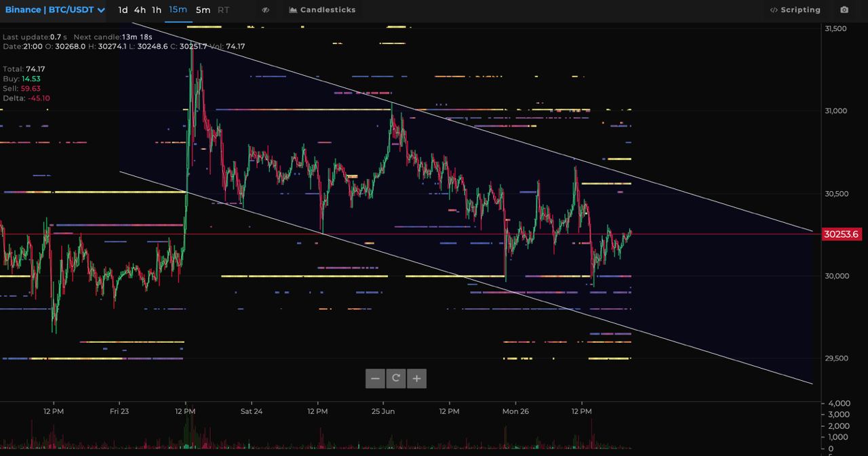Reset chart view with the refresh button

point(396,378)
